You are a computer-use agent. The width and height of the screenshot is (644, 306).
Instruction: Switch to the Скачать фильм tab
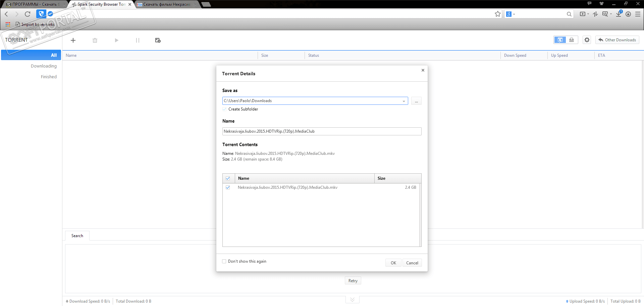(x=167, y=4)
